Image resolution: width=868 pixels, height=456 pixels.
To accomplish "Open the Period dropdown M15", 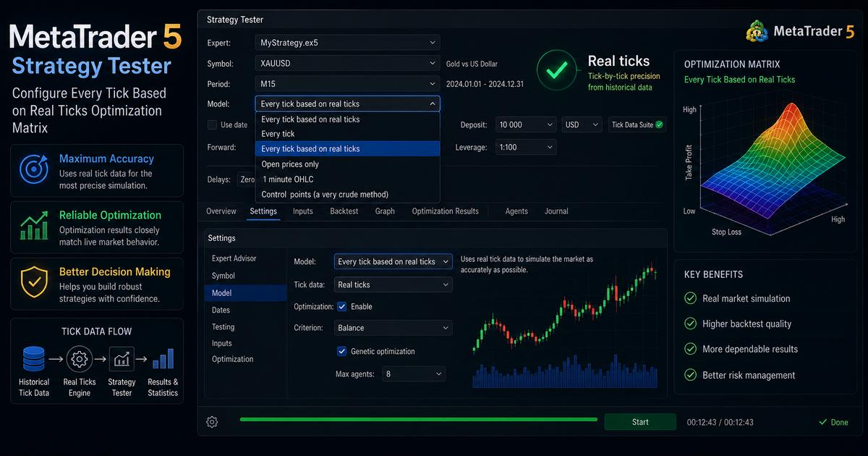I will click(347, 83).
